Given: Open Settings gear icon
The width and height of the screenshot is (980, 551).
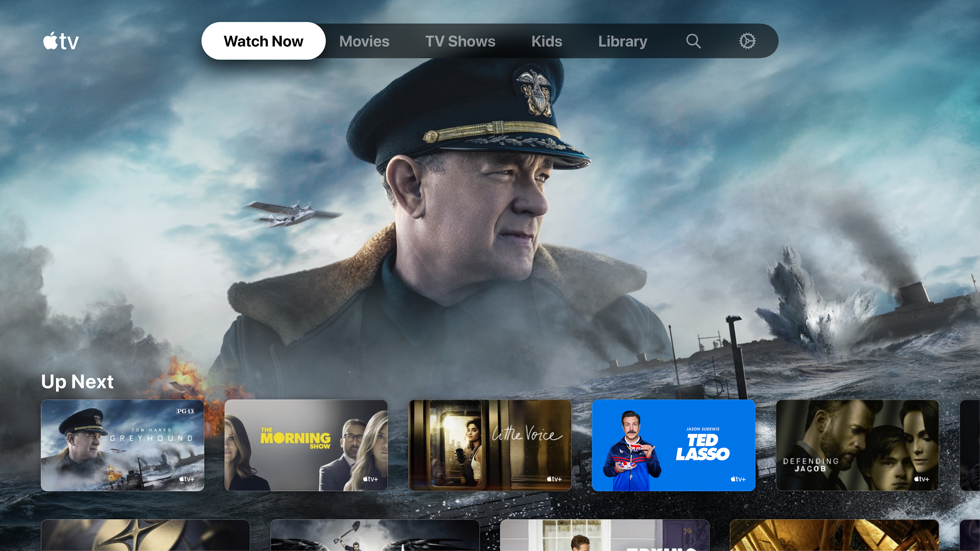Looking at the screenshot, I should click(747, 41).
